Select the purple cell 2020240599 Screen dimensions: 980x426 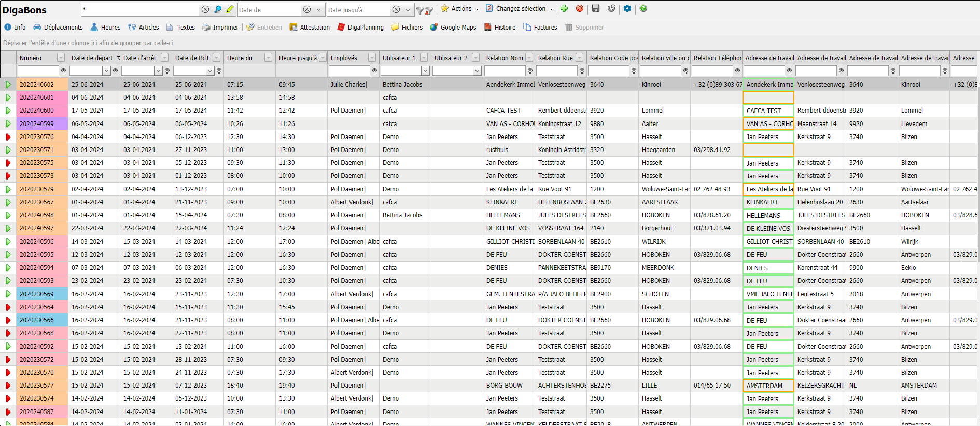43,123
